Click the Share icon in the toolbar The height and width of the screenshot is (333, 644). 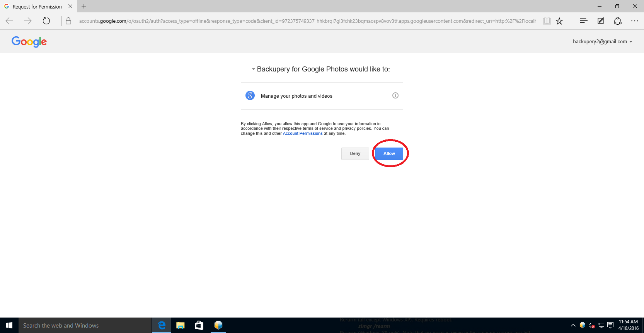coord(618,21)
